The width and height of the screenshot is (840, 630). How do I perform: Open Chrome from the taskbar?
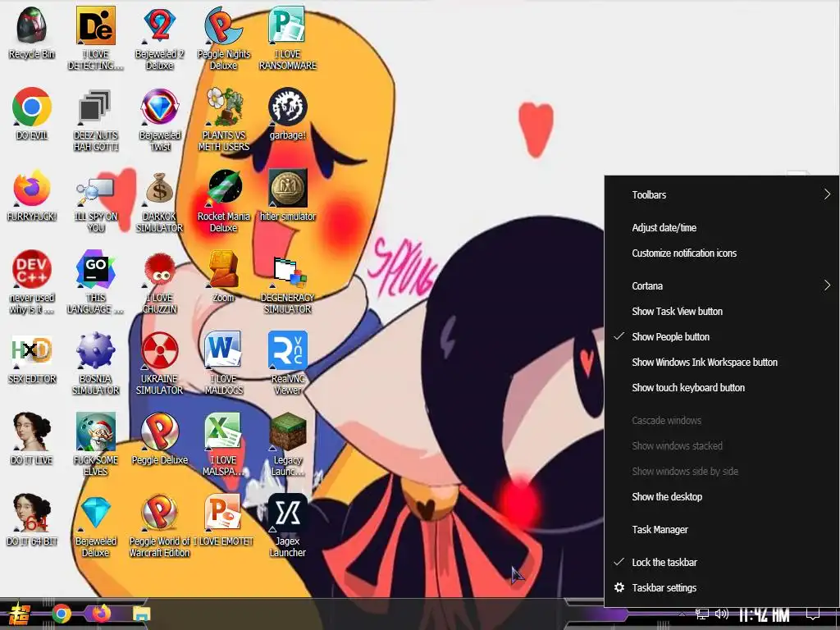62,614
